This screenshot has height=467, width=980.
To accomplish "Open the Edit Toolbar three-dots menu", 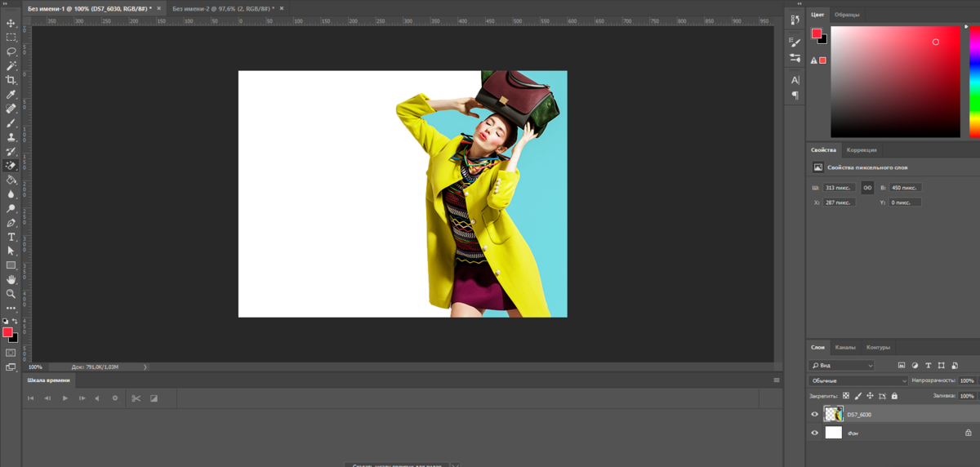I will 11,308.
